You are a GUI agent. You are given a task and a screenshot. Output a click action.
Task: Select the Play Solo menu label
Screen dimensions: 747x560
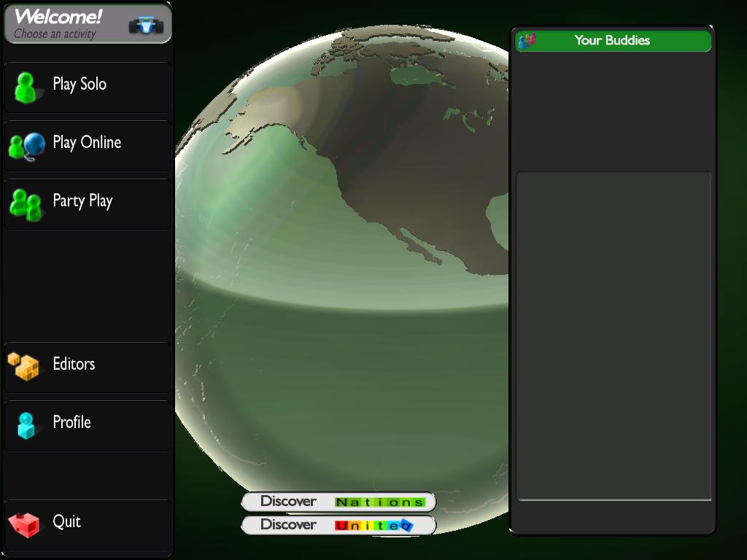[x=80, y=84]
